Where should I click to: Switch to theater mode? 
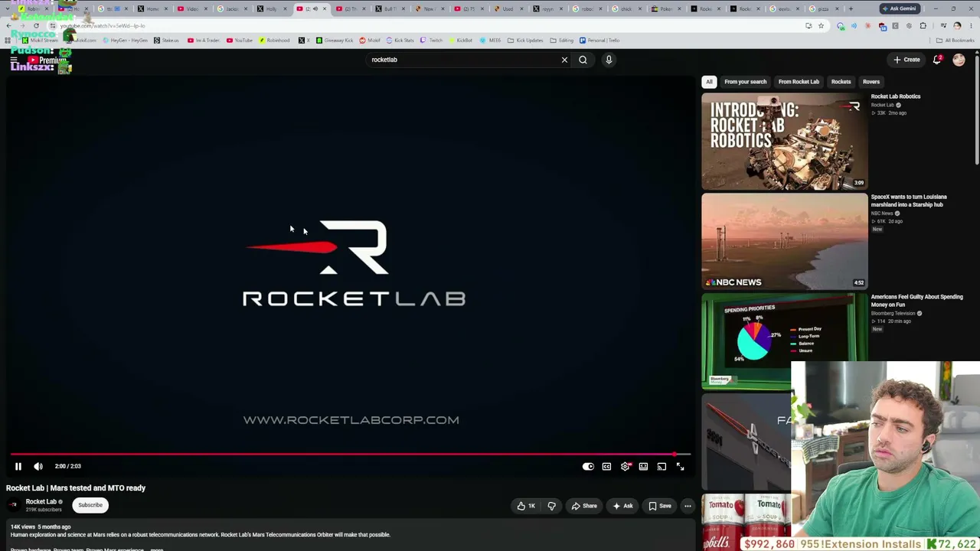[x=643, y=466]
